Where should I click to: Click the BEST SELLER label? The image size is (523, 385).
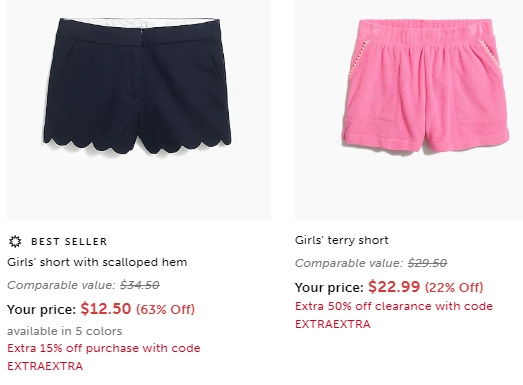click(x=69, y=242)
